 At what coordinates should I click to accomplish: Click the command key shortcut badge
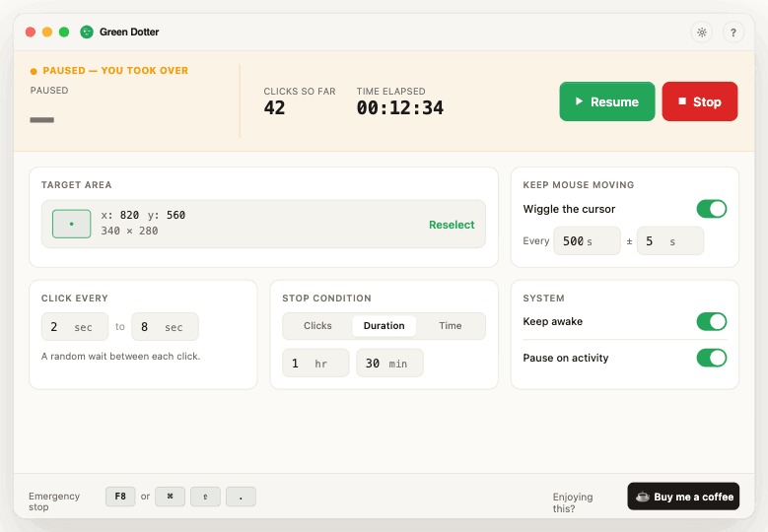[170, 497]
